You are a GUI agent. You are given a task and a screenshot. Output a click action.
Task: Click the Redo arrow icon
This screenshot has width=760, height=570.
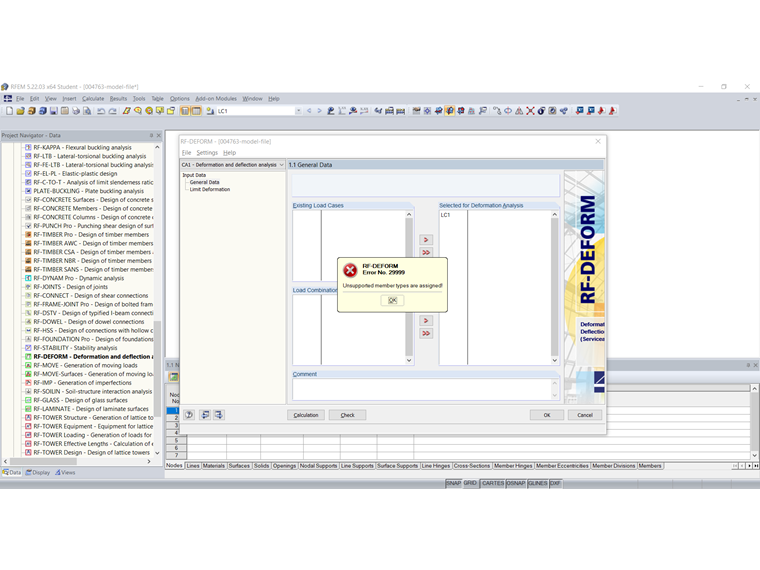112,111
